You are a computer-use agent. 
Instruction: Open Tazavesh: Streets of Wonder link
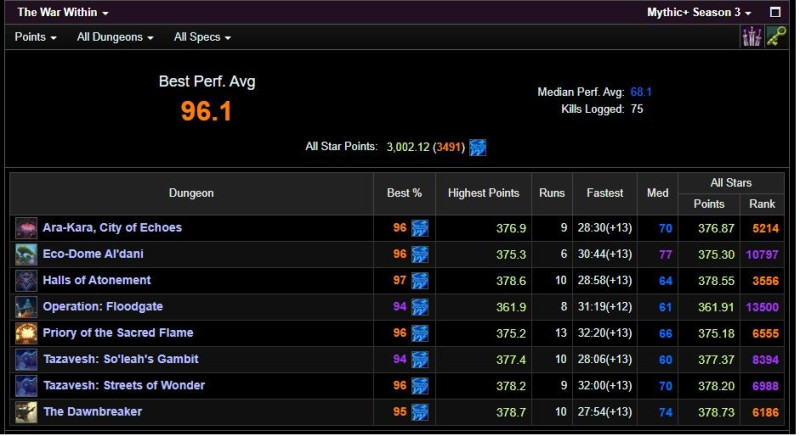[123, 386]
